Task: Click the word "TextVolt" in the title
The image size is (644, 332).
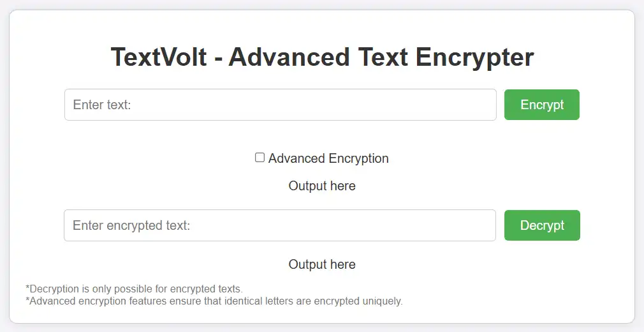Action: (159, 57)
